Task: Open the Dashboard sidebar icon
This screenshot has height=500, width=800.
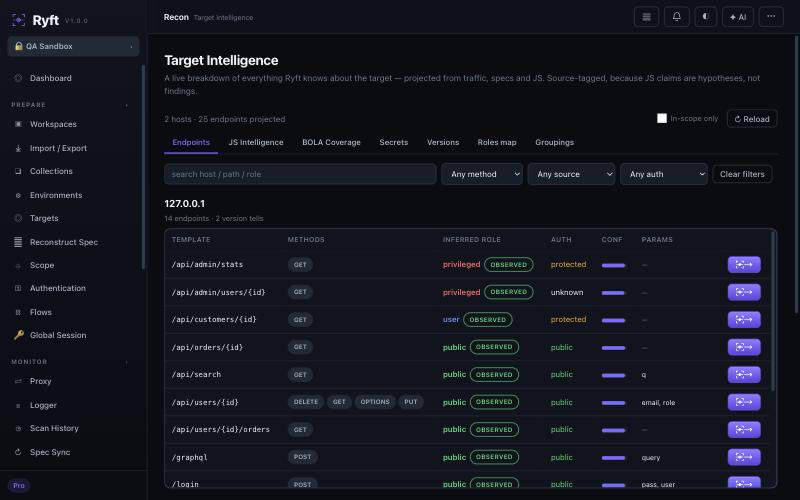Action: coord(18,78)
